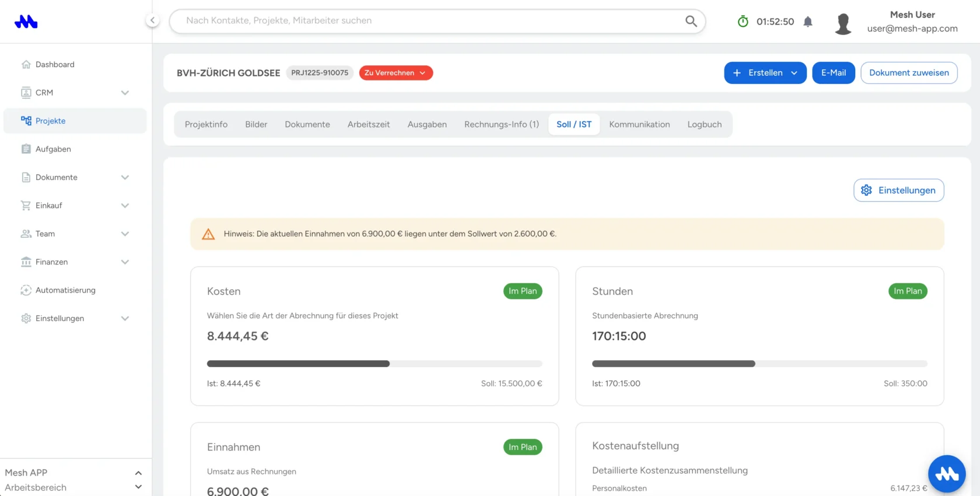Open the Soll/IST Einstellungen button

point(899,191)
